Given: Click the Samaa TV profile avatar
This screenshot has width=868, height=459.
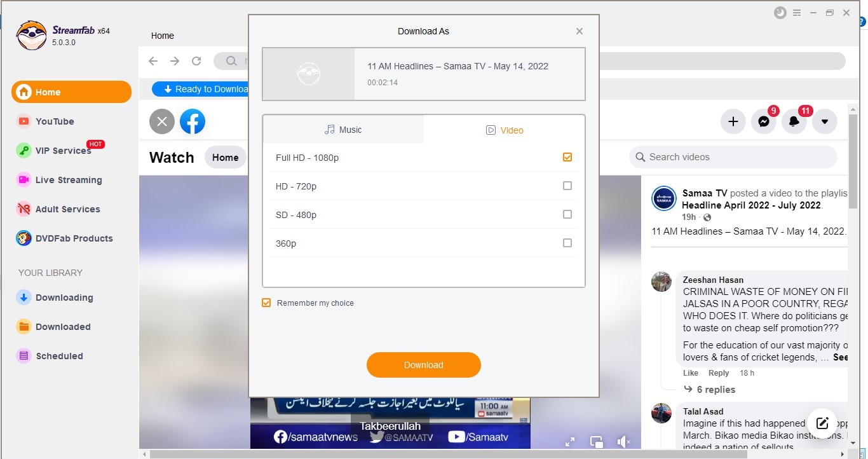Looking at the screenshot, I should click(664, 199).
